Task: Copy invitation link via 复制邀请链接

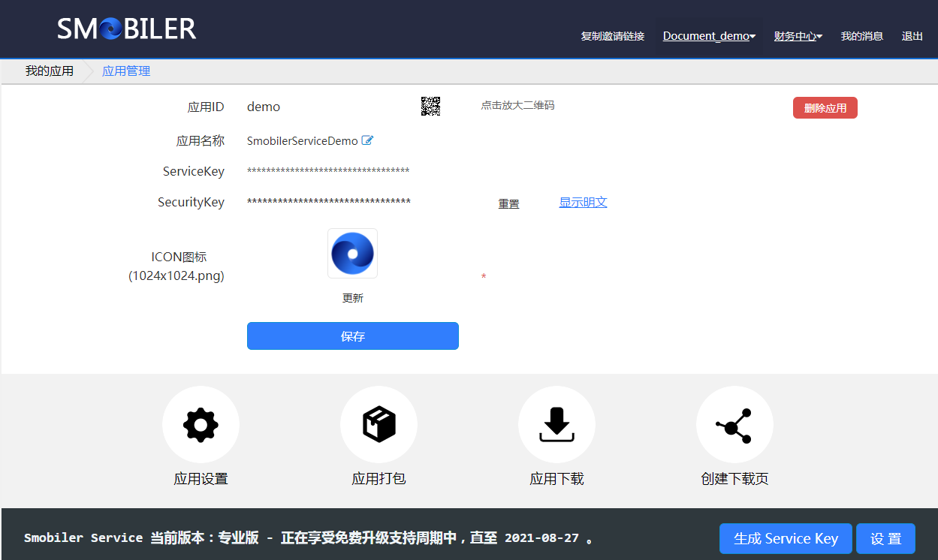Action: tap(613, 36)
